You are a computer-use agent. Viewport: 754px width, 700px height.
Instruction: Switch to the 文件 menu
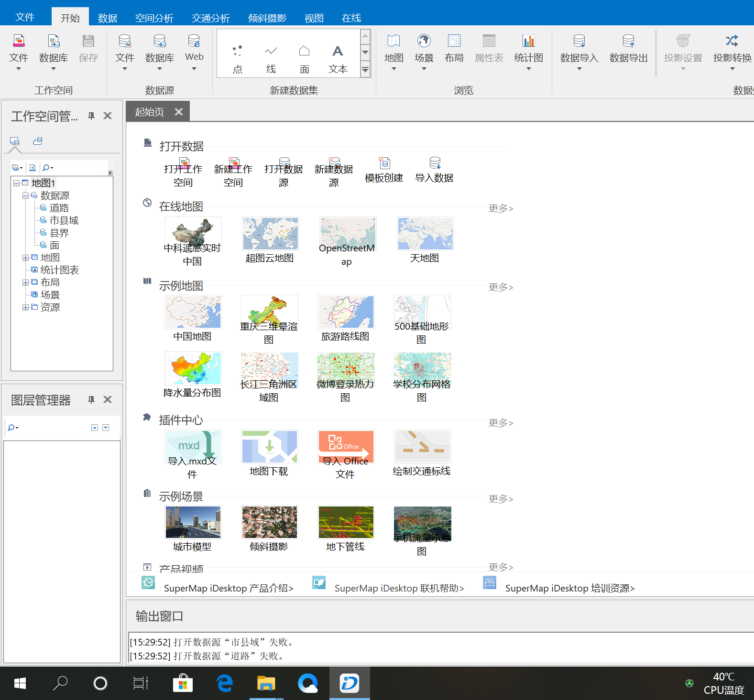(25, 17)
